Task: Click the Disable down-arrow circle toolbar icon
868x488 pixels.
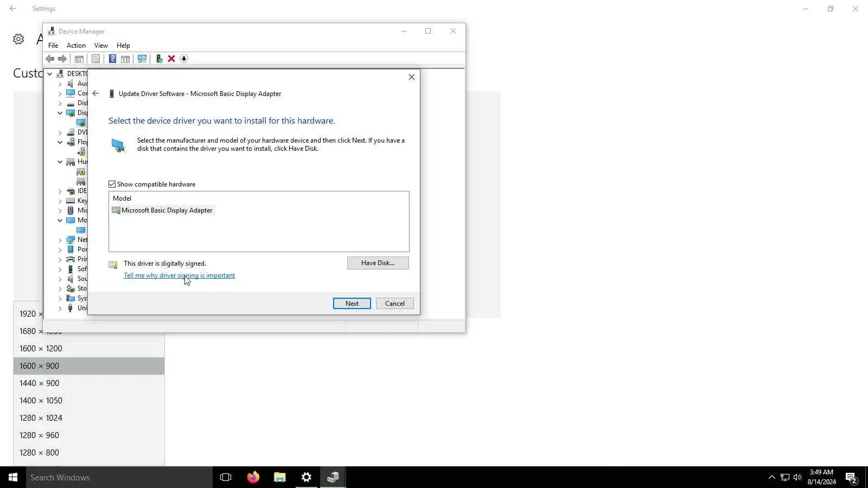Action: point(184,59)
